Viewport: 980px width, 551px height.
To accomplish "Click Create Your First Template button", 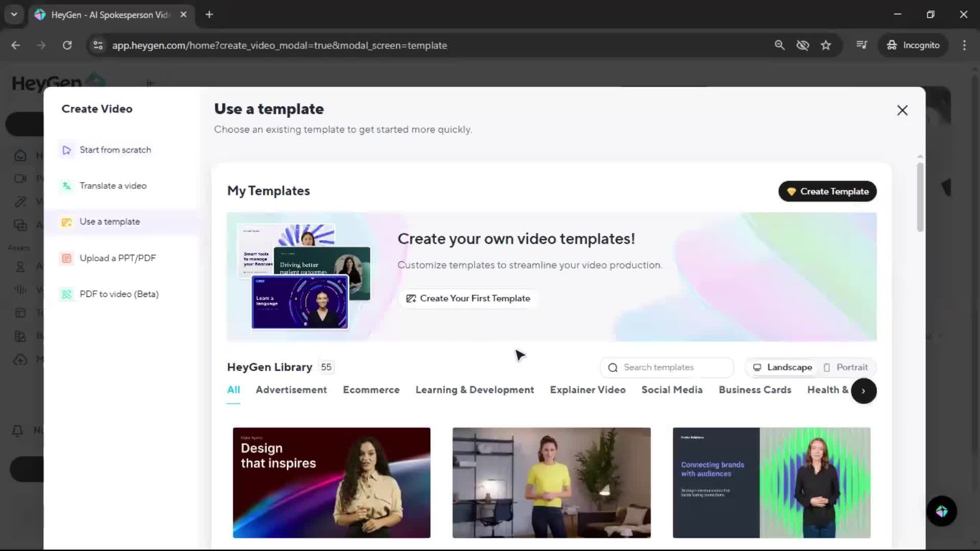I will click(468, 298).
